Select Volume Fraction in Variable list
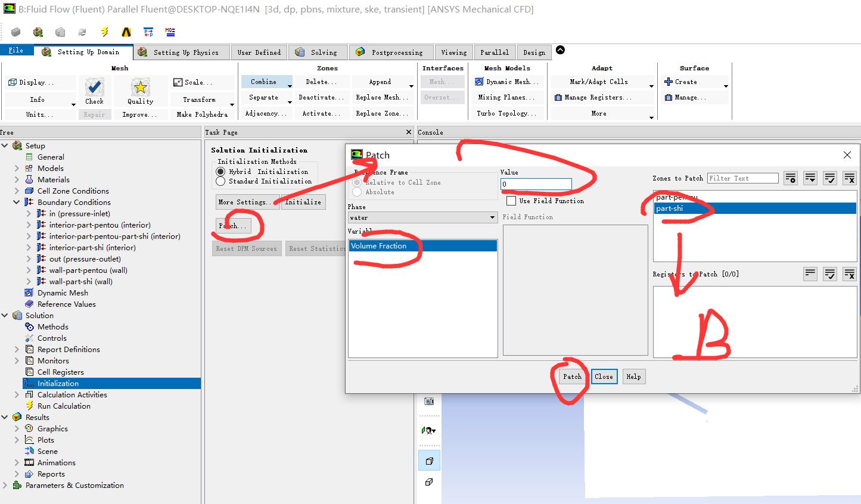This screenshot has height=504, width=861. click(422, 245)
